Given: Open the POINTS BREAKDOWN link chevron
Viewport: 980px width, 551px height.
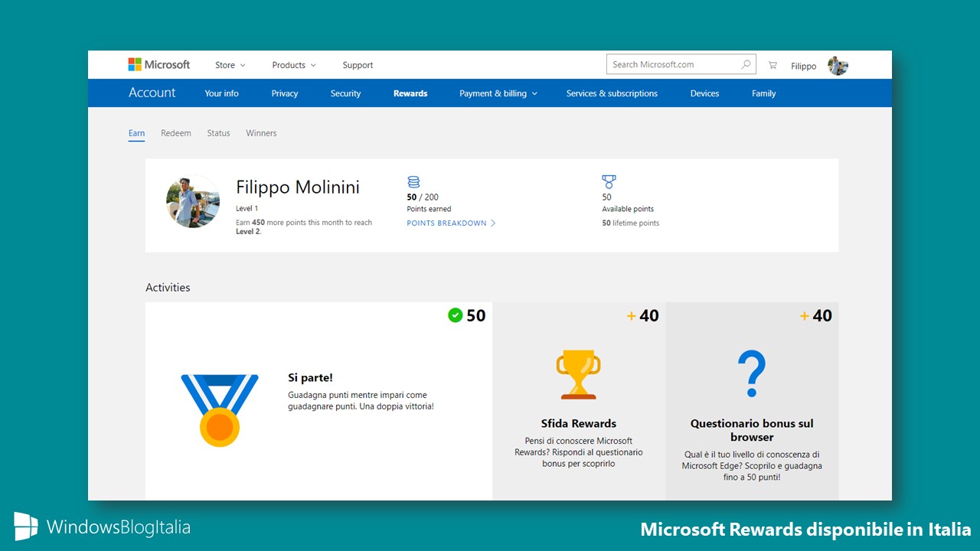Looking at the screenshot, I should point(493,223).
